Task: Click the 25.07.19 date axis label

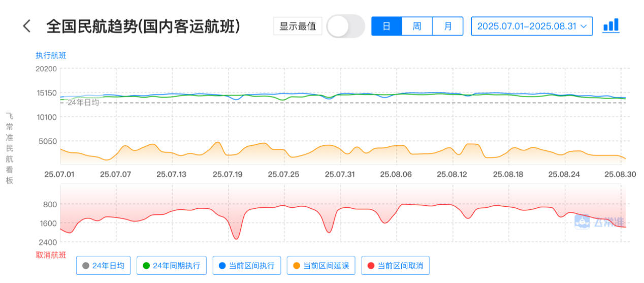Action: coord(228,174)
